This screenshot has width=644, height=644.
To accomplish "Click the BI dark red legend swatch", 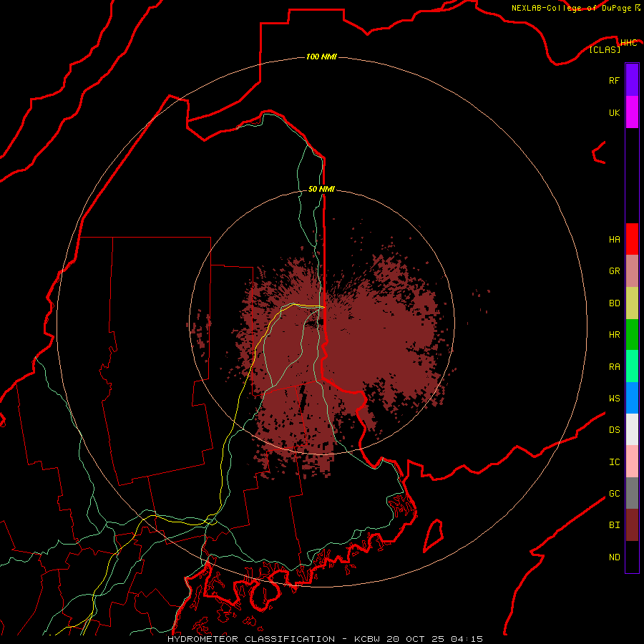I will click(632, 525).
